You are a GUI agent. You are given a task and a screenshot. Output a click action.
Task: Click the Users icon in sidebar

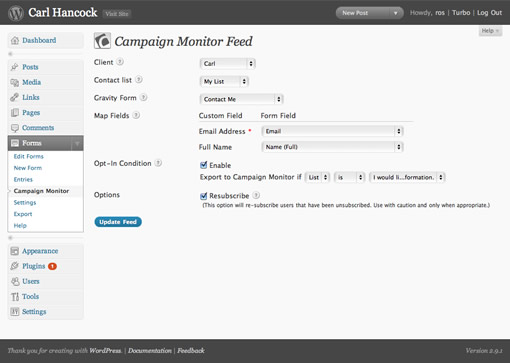15,281
